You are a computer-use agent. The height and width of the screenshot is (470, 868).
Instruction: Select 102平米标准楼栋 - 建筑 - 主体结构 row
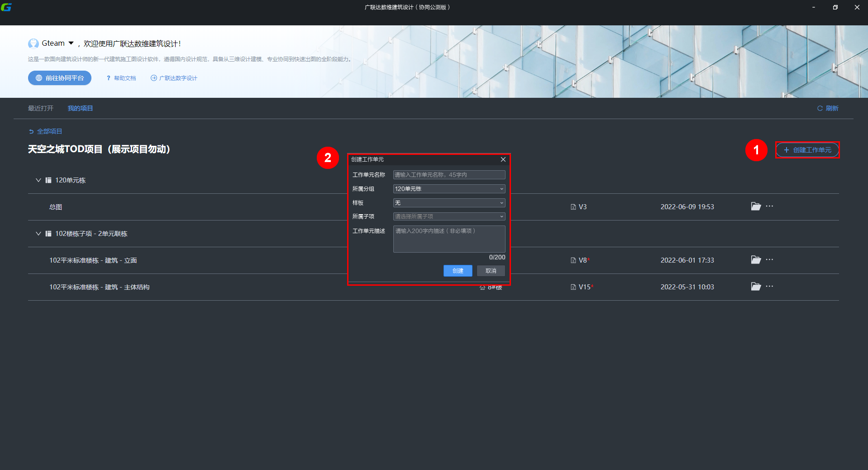[x=434, y=287]
